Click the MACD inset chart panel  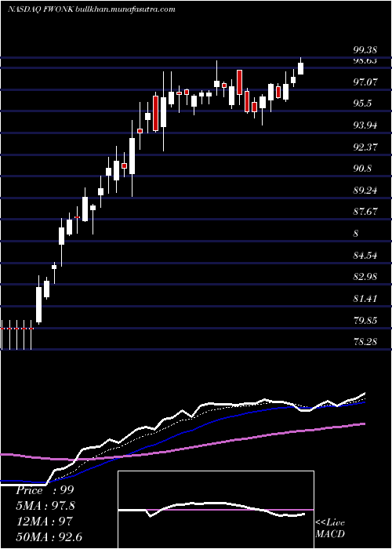click(x=216, y=510)
